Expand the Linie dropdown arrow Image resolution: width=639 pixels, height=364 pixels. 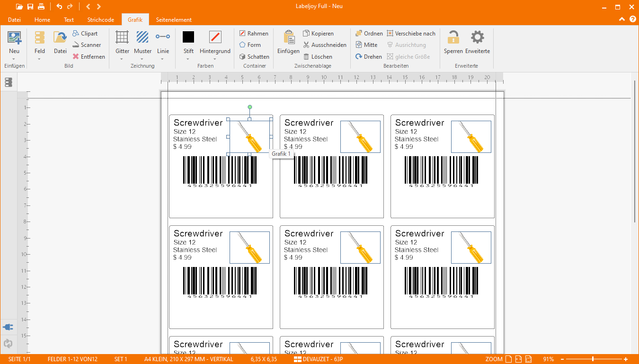tap(163, 59)
